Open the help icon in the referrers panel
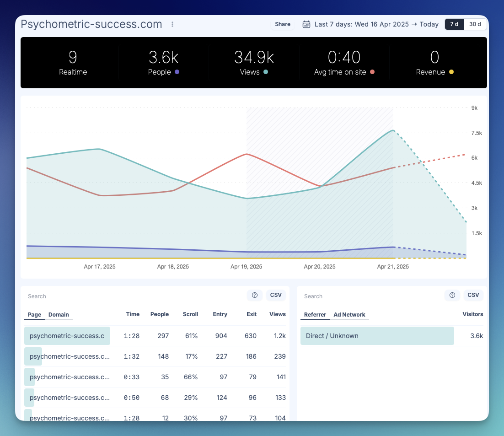This screenshot has height=436, width=504. [x=452, y=296]
